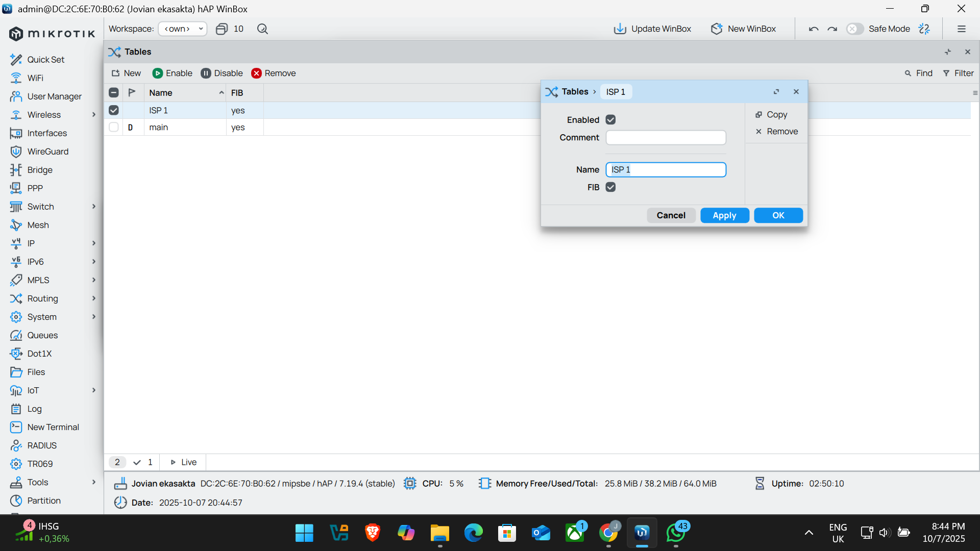The width and height of the screenshot is (980, 551).
Task: Expand the Wireless submenu
Action: pyautogui.click(x=94, y=115)
